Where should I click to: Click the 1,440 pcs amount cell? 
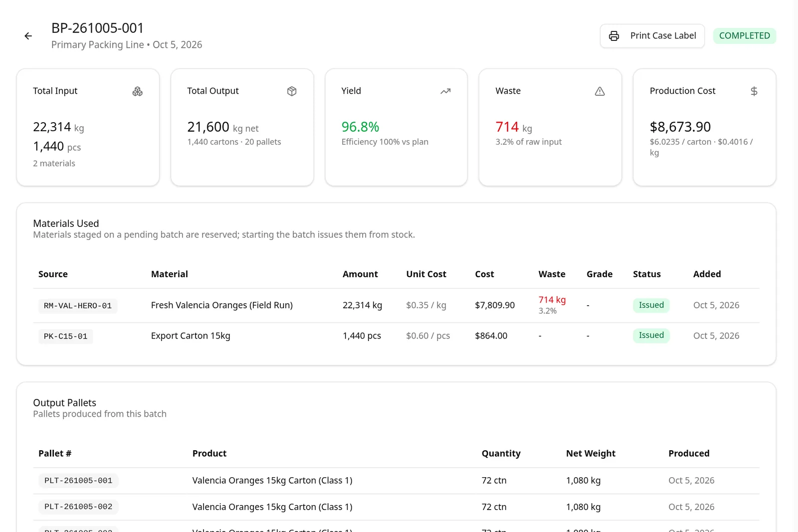point(362,336)
